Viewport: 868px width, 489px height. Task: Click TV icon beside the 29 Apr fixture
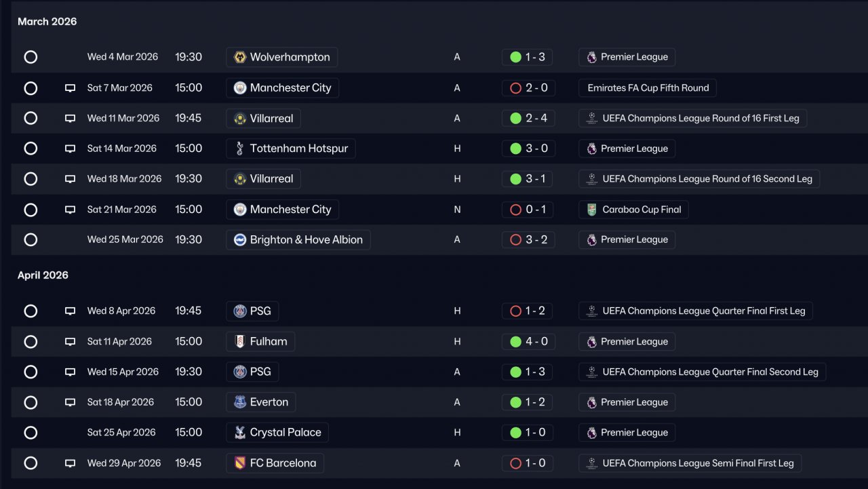[70, 463]
